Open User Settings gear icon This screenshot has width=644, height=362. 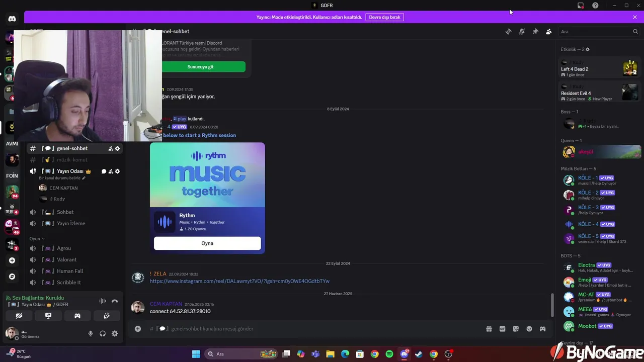(115, 333)
